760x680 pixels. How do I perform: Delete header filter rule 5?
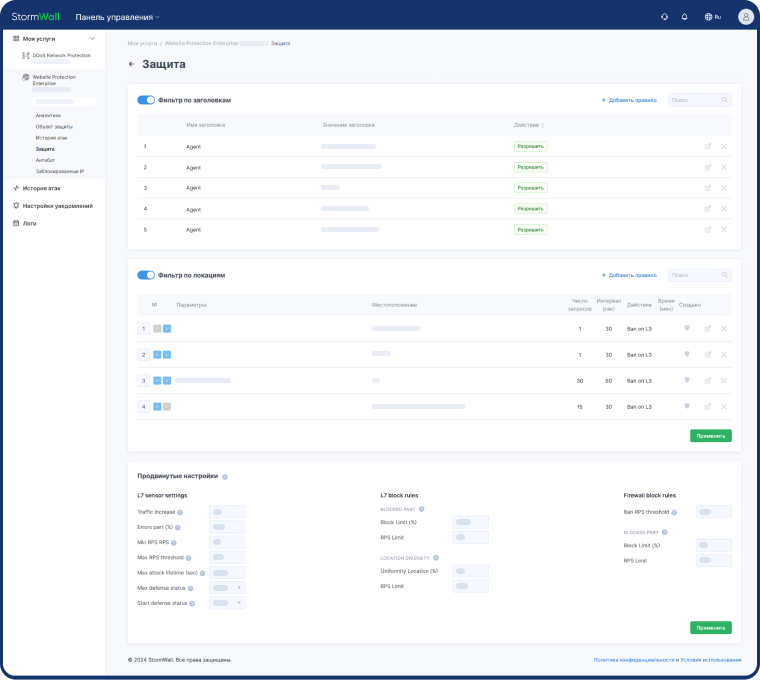[x=724, y=230]
